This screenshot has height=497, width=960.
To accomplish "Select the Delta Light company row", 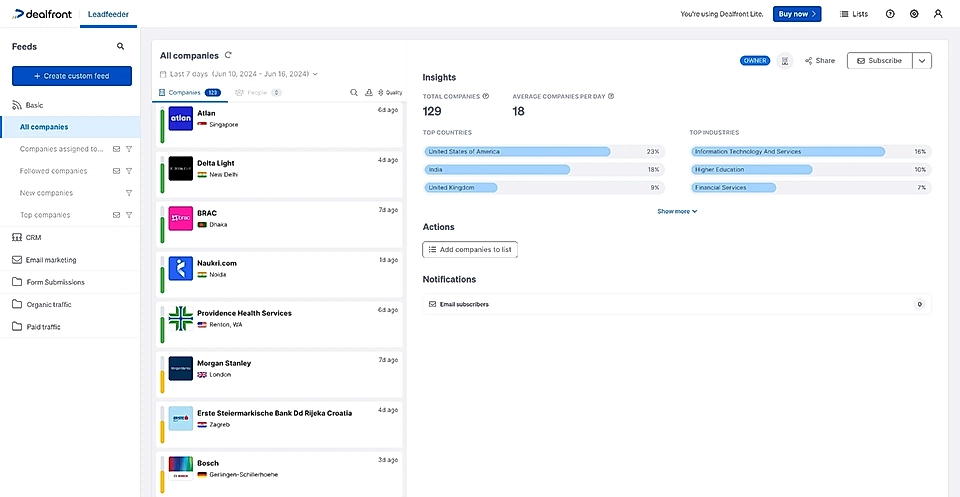I will pyautogui.click(x=278, y=175).
